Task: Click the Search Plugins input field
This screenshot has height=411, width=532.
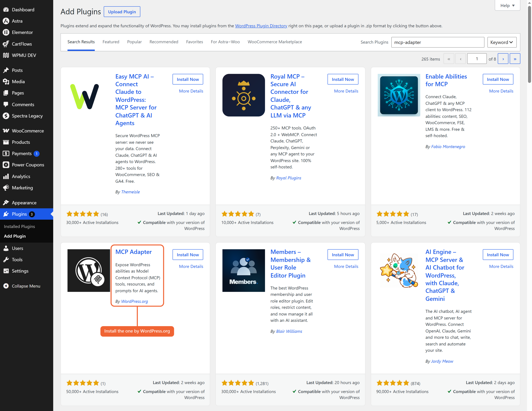Action: point(437,42)
